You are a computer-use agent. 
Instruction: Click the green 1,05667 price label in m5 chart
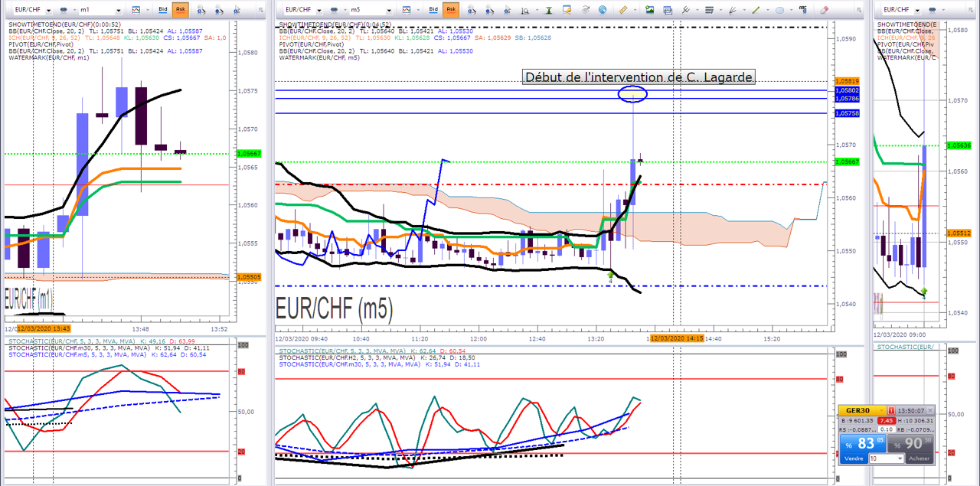[x=848, y=161]
